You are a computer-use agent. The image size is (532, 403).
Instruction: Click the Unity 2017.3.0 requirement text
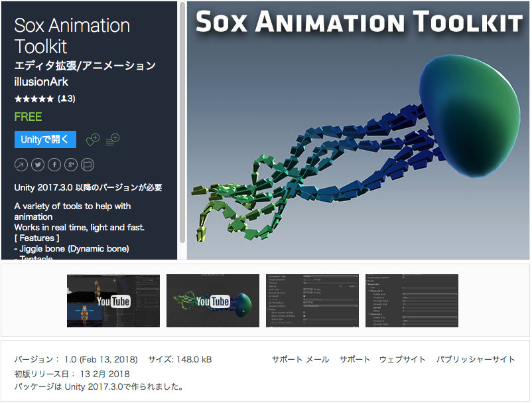(x=88, y=187)
